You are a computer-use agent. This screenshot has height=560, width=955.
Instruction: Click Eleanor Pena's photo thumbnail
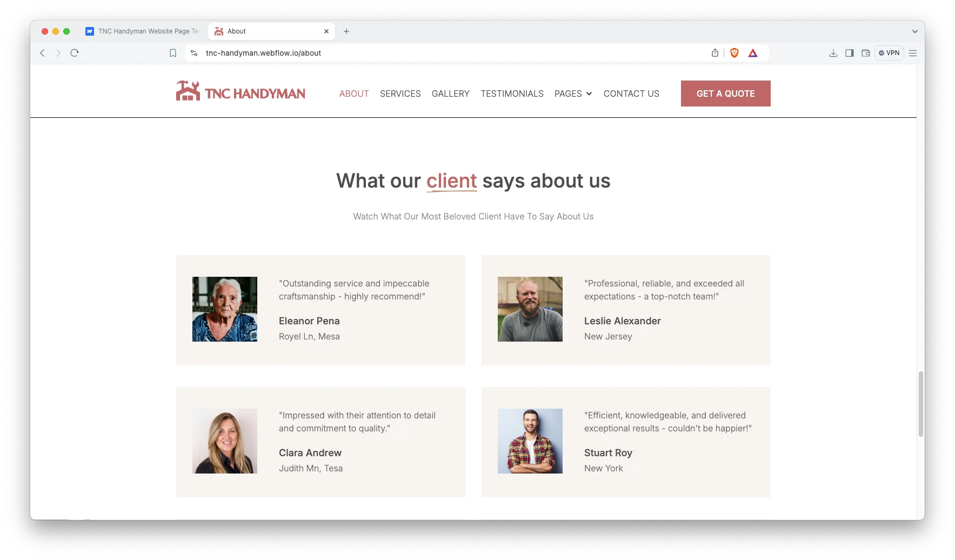point(225,309)
